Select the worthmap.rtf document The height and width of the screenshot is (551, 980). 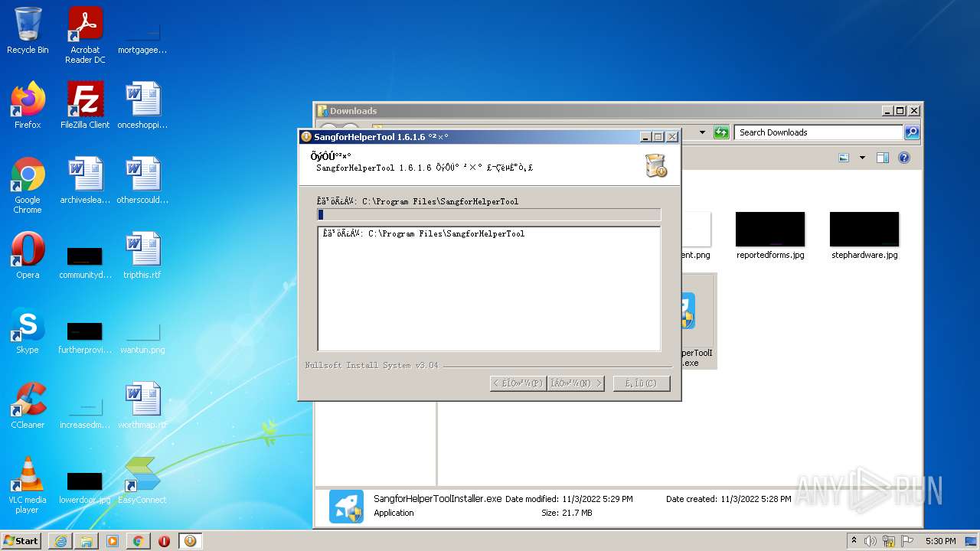pyautogui.click(x=142, y=406)
